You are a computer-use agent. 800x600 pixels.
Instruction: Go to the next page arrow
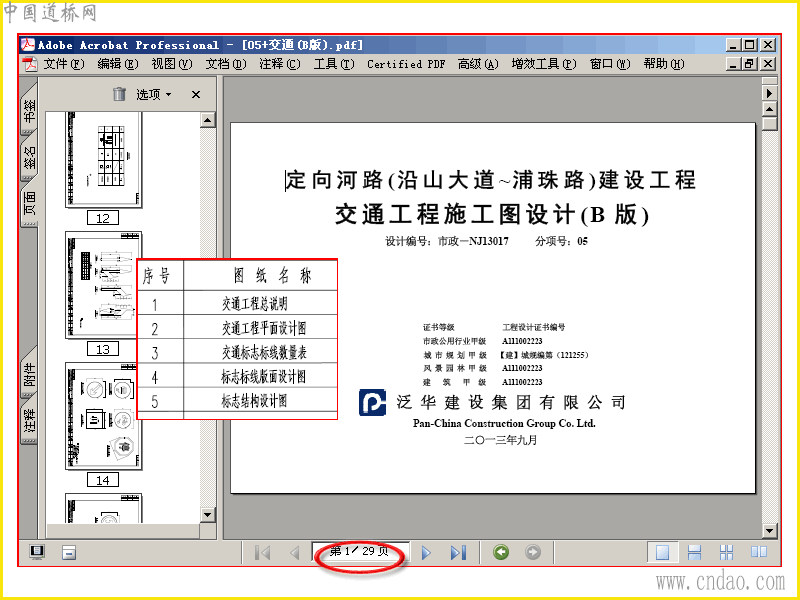(427, 553)
